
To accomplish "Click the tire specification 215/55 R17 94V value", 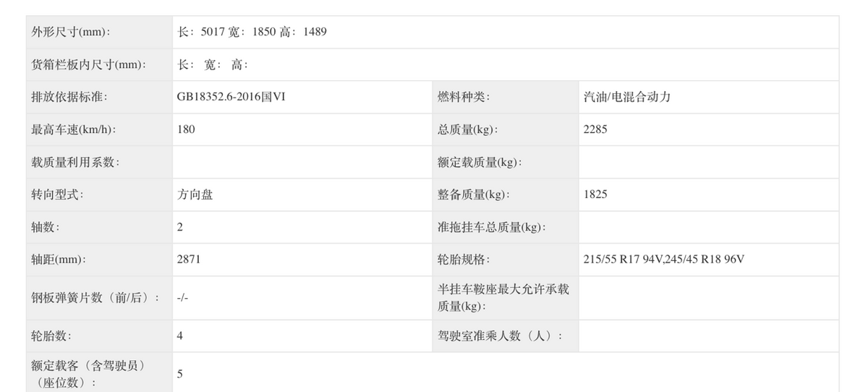I will [623, 260].
